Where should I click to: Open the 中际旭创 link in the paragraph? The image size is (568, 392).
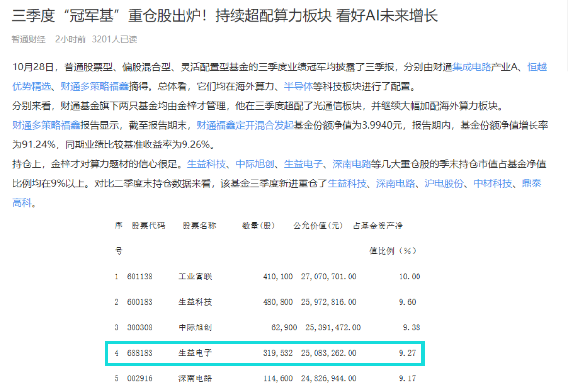(x=255, y=164)
